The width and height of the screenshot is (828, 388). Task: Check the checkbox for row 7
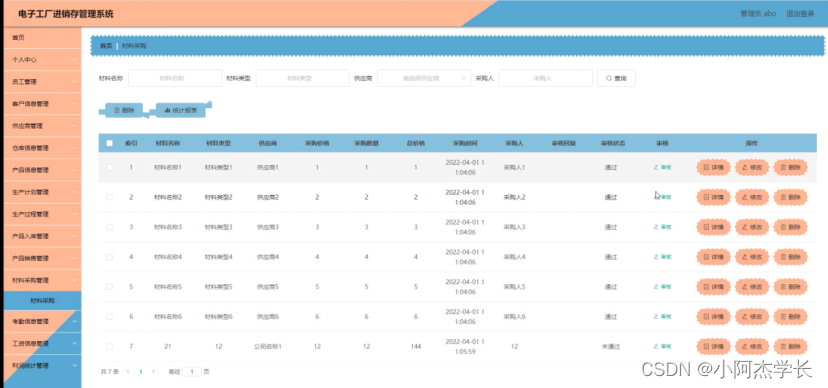109,346
